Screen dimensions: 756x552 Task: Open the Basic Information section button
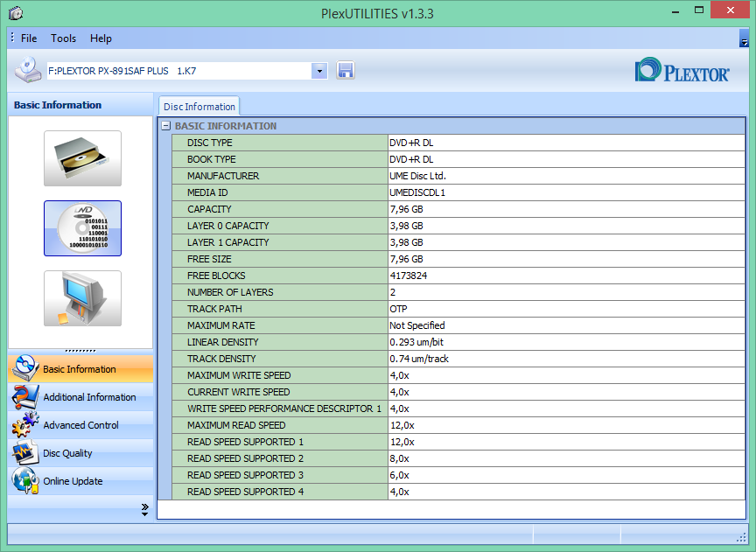click(80, 369)
